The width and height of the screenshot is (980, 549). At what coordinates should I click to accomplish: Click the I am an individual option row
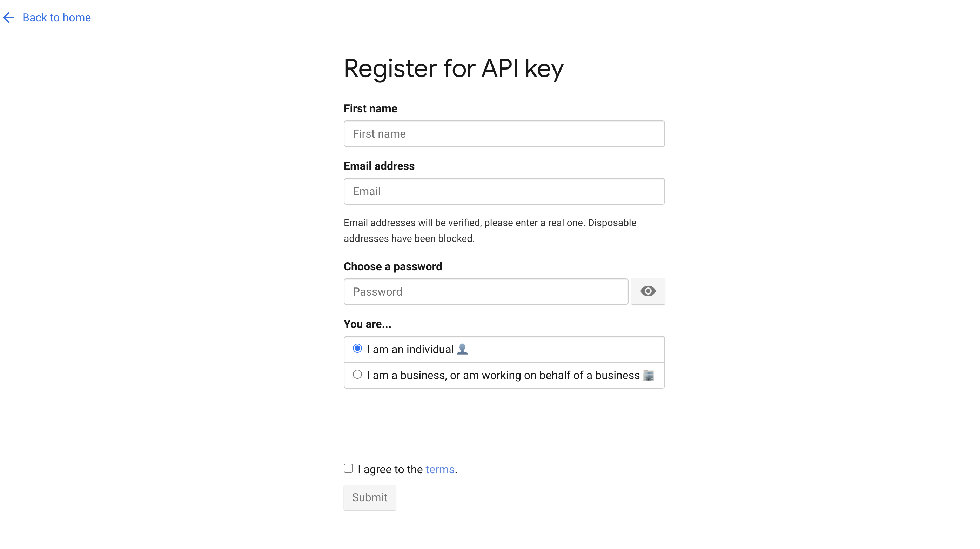pyautogui.click(x=504, y=349)
